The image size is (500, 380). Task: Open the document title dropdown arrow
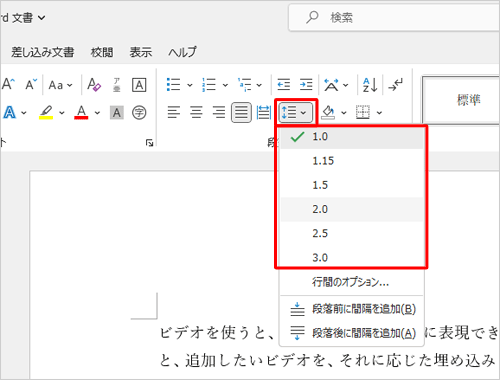(41, 18)
